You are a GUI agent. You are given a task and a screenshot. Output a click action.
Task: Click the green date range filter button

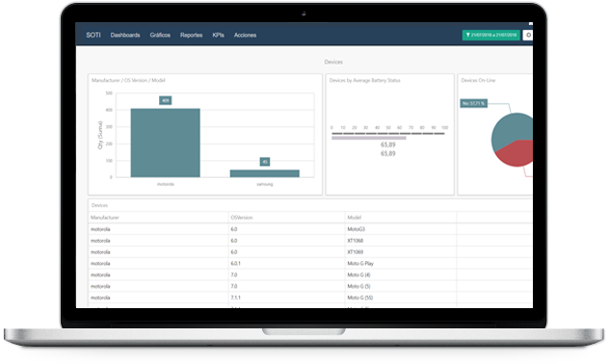pyautogui.click(x=490, y=35)
